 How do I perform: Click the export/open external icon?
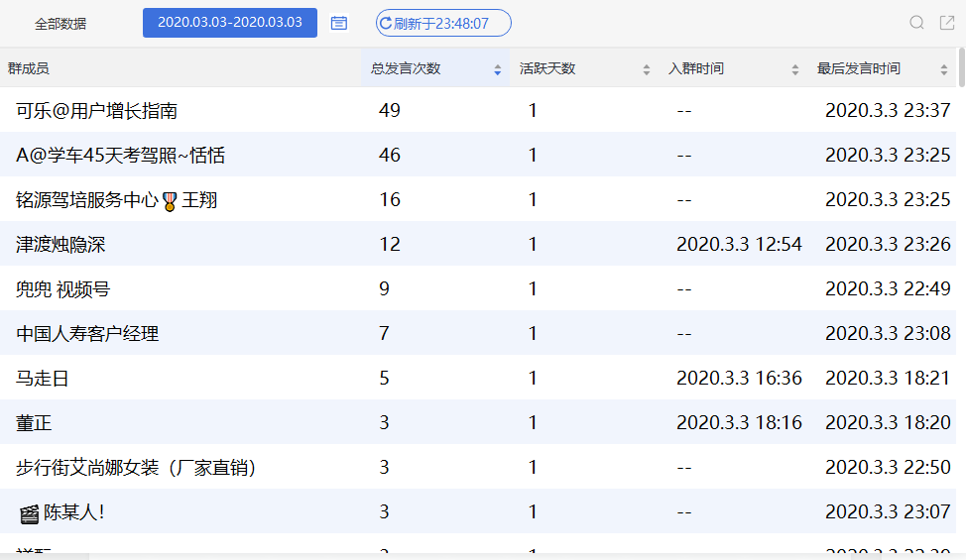point(947,23)
